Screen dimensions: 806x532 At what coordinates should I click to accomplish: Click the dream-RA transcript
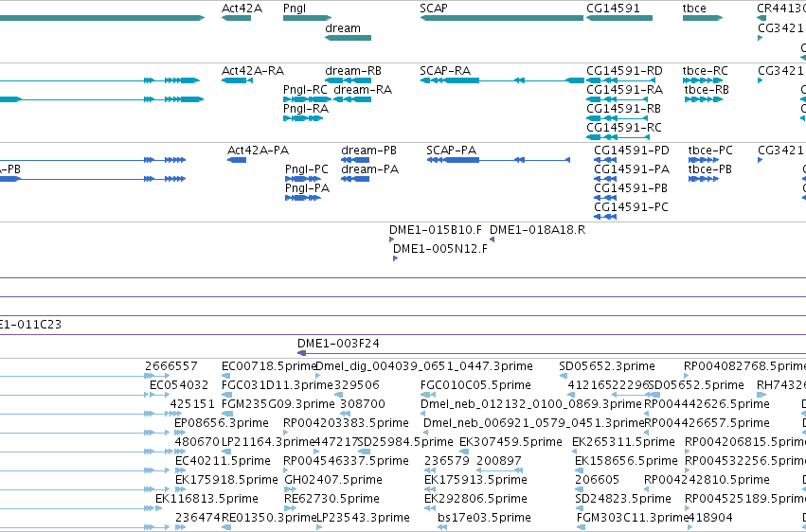pyautogui.click(x=352, y=99)
